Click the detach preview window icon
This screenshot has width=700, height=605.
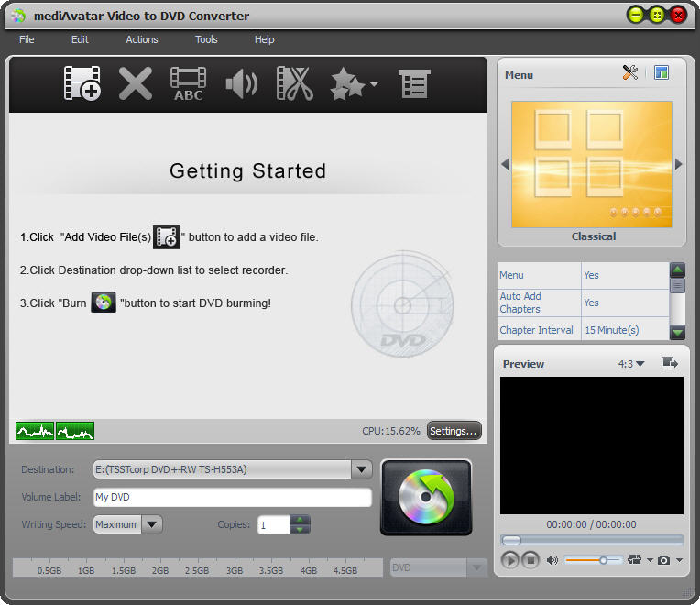[669, 363]
